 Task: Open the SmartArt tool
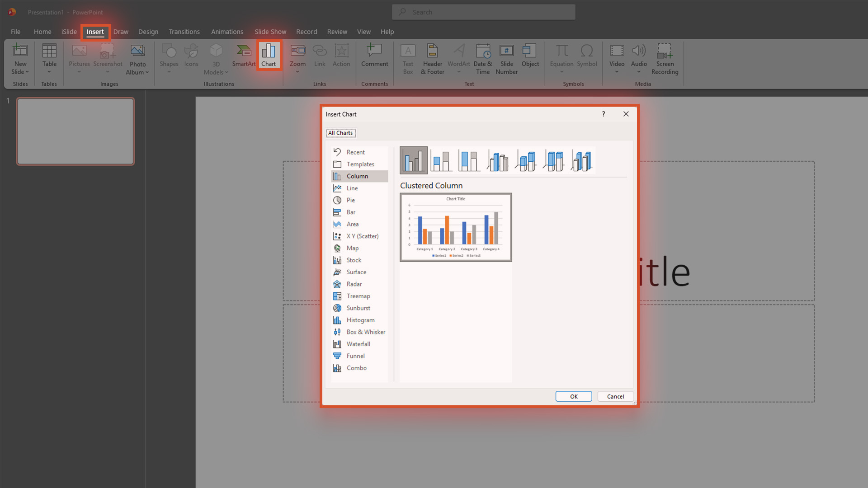[244, 55]
